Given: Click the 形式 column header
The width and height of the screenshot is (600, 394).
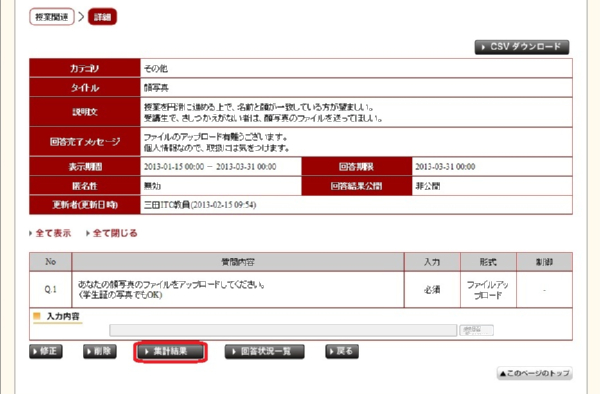Looking at the screenshot, I should tap(488, 262).
